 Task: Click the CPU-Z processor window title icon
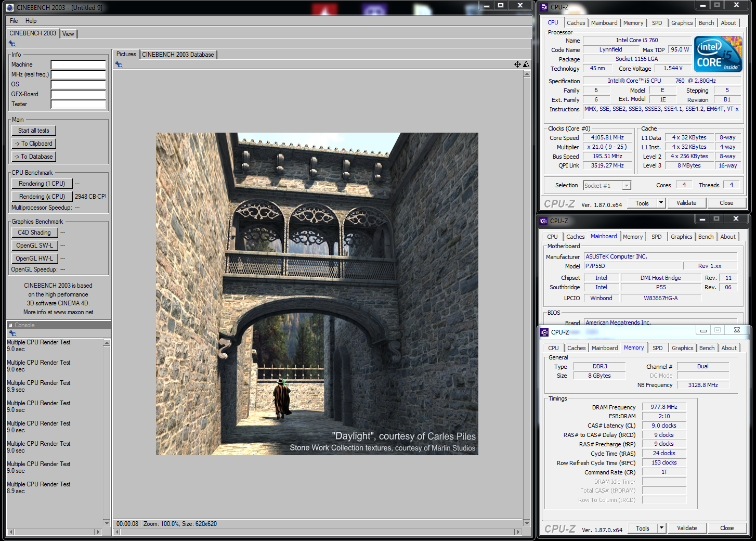(x=544, y=7)
